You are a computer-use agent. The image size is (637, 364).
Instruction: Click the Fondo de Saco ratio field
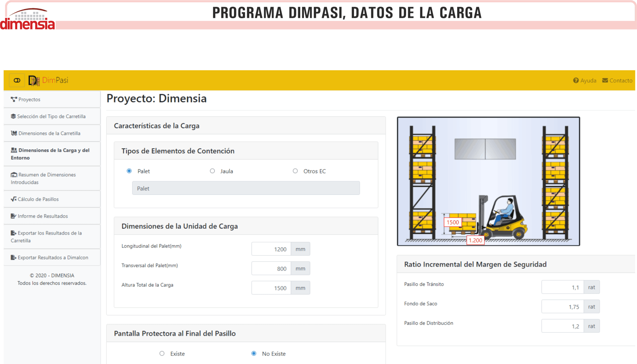pos(562,306)
